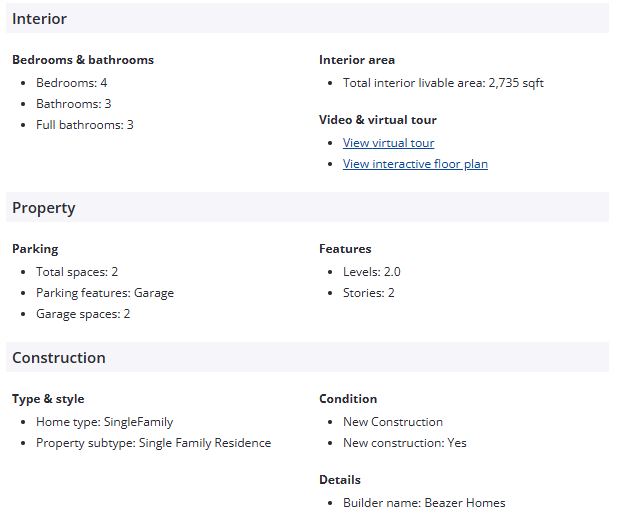Click the Property subtype: Single Family Residence text
The height and width of the screenshot is (518, 634).
(x=153, y=443)
